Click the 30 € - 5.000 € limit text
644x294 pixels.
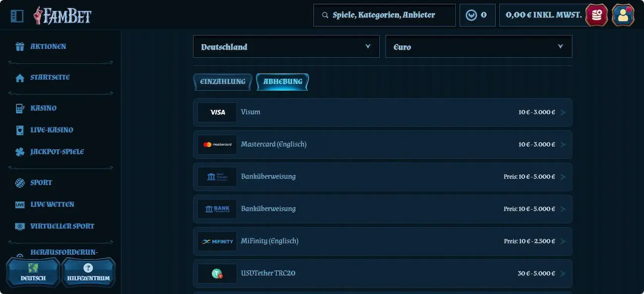click(x=537, y=273)
